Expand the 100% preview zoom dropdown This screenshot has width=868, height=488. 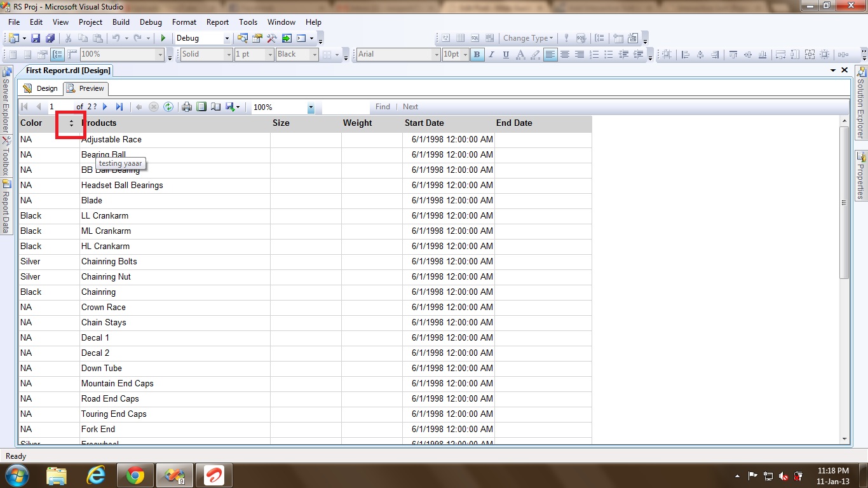coord(311,108)
